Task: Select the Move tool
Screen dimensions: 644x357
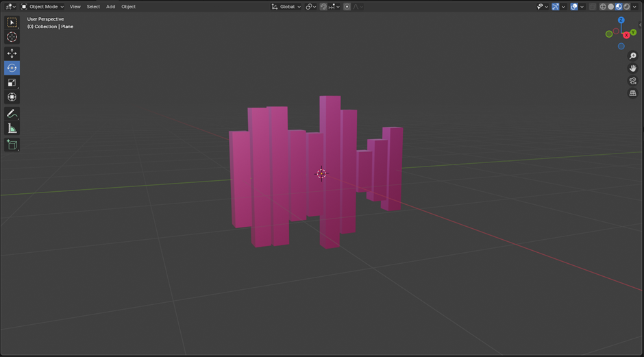Action: [12, 53]
